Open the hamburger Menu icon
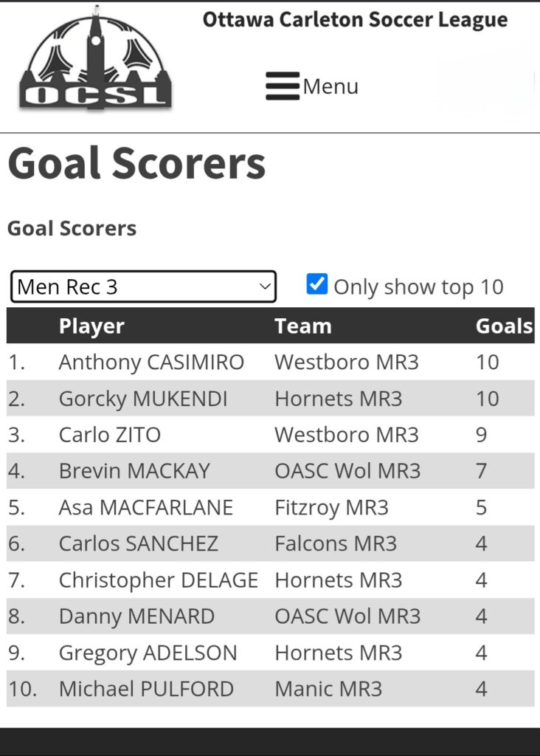This screenshot has height=756, width=540. click(x=283, y=86)
